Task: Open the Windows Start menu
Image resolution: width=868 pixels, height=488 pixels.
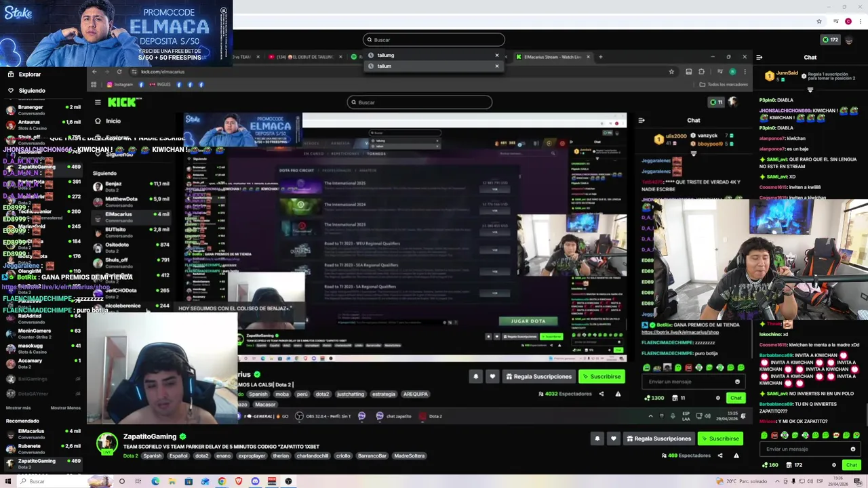Action: pos(8,482)
